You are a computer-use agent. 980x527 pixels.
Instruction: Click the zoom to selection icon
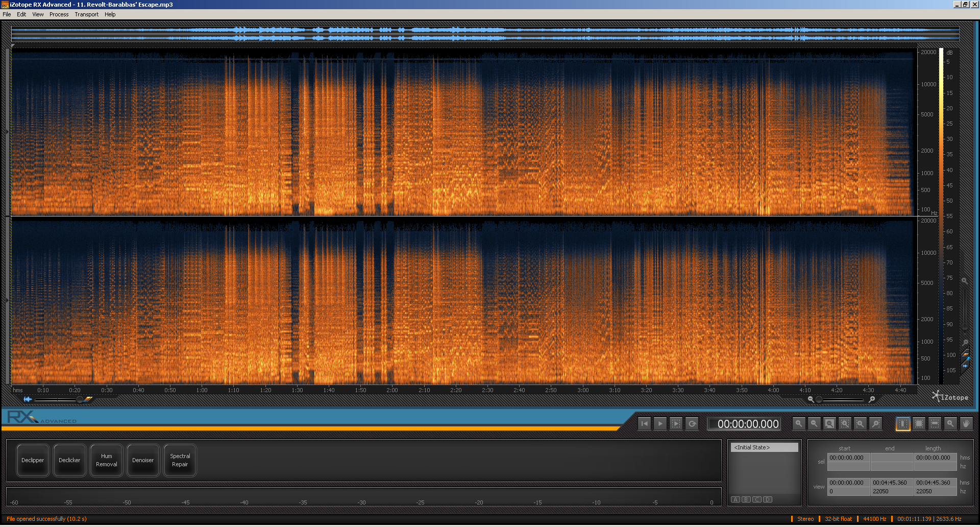click(x=845, y=423)
